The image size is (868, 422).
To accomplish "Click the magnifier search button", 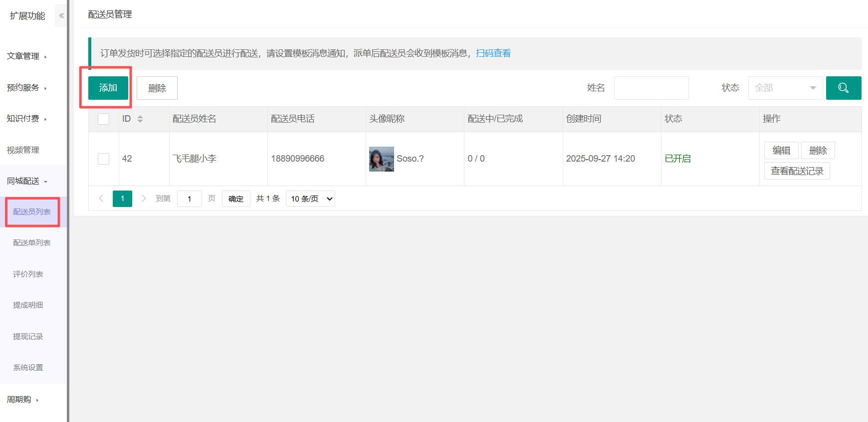I will (x=843, y=88).
